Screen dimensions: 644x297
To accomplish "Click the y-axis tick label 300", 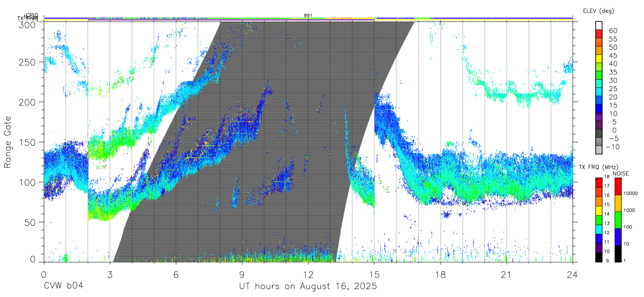I will click(28, 25).
